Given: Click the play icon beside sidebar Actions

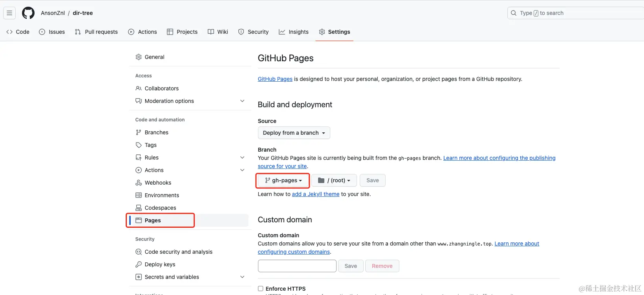Looking at the screenshot, I should 139,170.
